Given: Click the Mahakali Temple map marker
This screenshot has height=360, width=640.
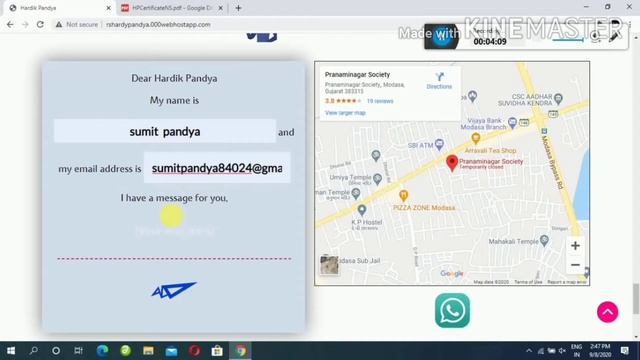Looking at the screenshot, I should (544, 240).
